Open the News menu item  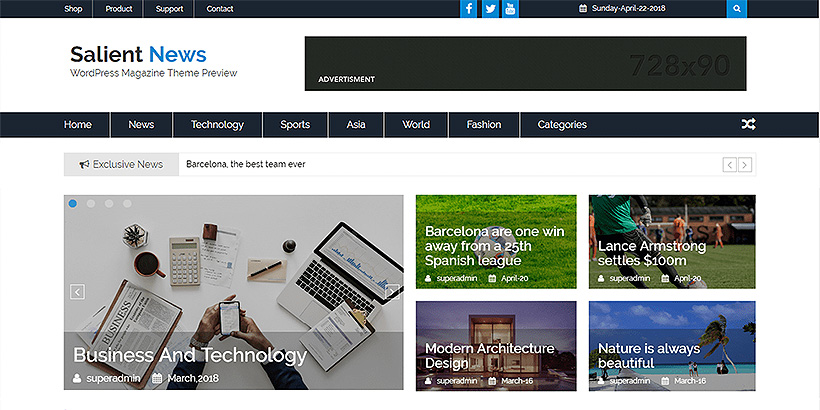click(141, 124)
